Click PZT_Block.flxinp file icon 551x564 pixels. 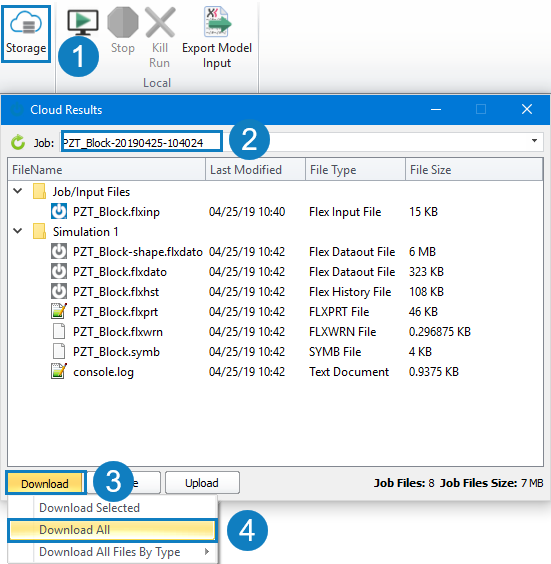pyautogui.click(x=59, y=211)
